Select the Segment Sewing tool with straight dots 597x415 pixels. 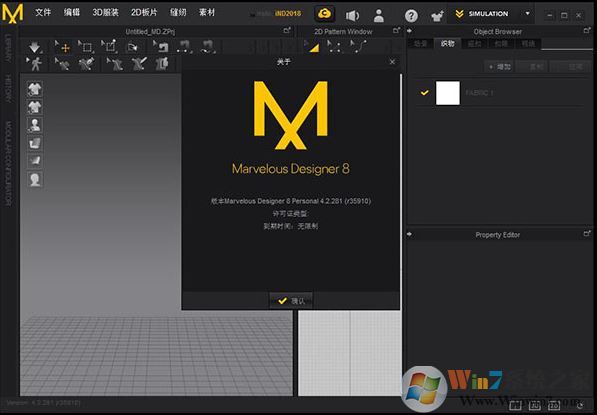(x=184, y=47)
